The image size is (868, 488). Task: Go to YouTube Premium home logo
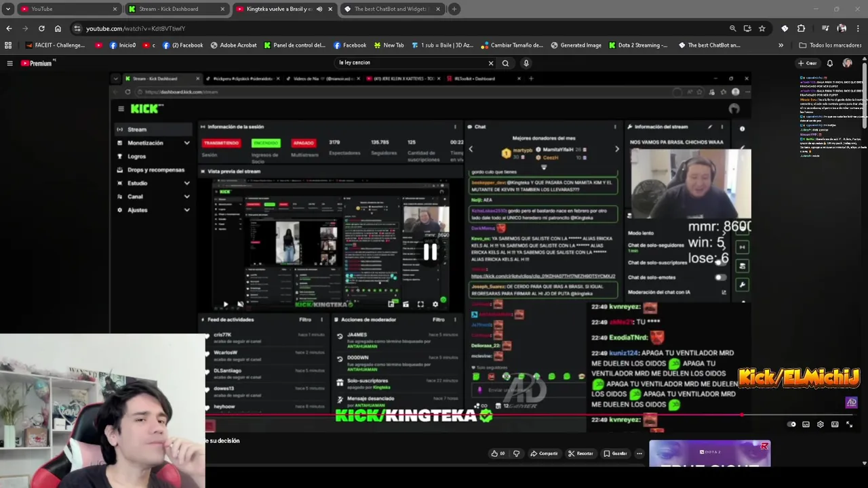[x=38, y=63]
